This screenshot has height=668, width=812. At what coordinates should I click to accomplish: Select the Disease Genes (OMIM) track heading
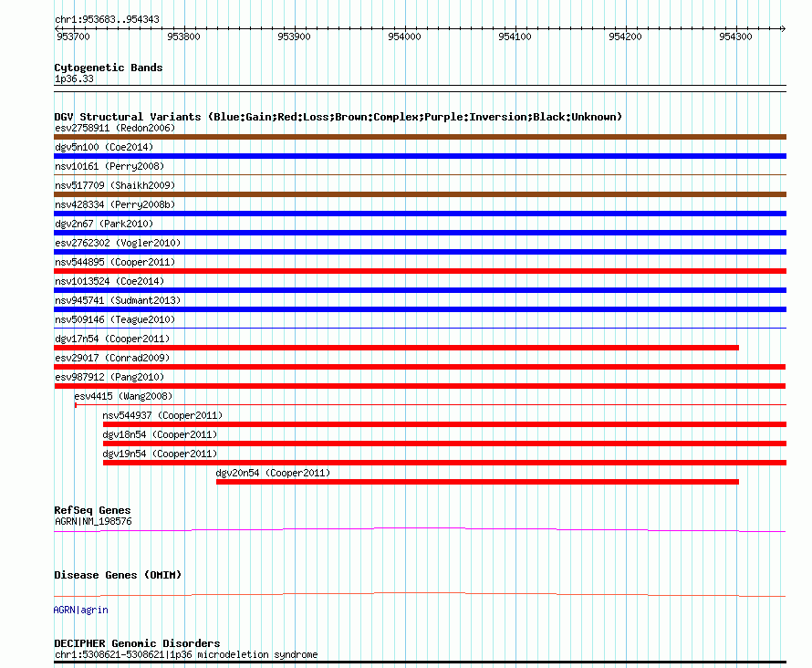coord(118,575)
